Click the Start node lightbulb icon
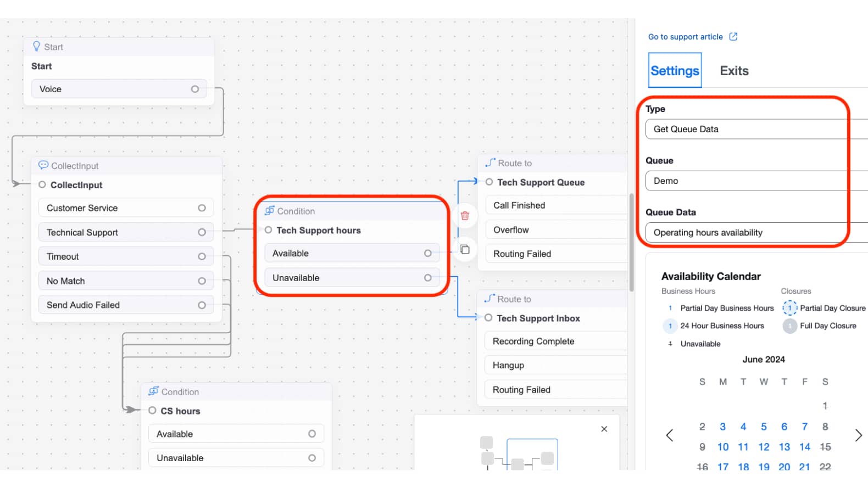 pyautogui.click(x=36, y=47)
